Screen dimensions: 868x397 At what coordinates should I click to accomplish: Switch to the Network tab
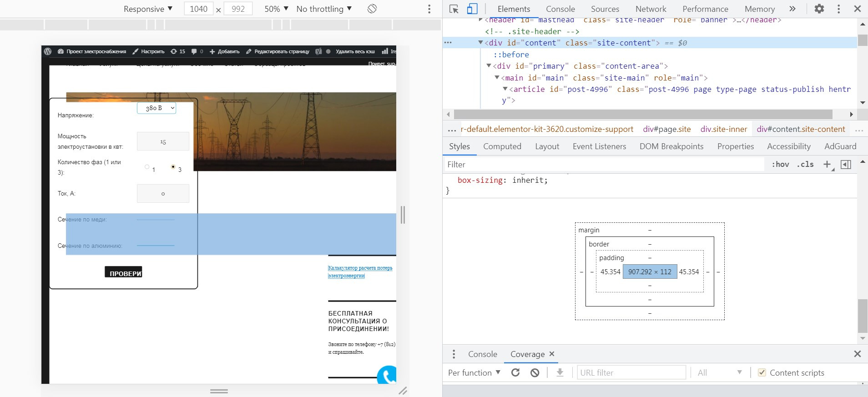(x=651, y=9)
